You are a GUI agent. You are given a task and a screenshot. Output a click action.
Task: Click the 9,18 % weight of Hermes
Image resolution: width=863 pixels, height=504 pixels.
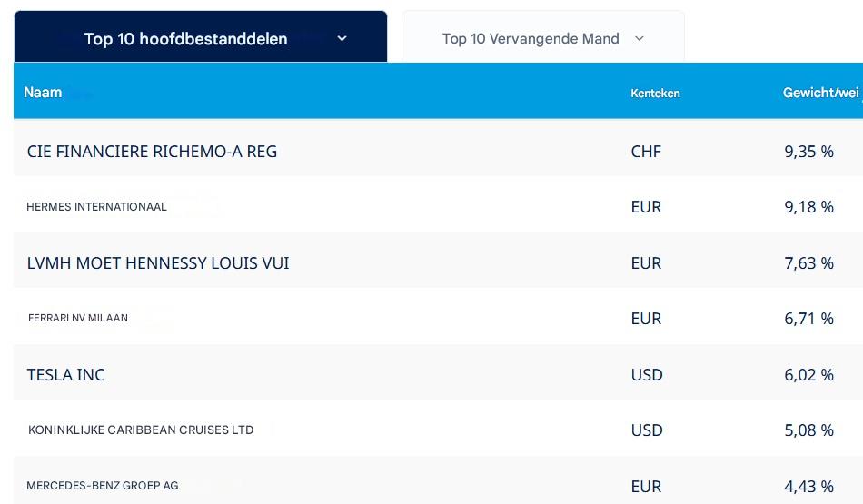[808, 207]
